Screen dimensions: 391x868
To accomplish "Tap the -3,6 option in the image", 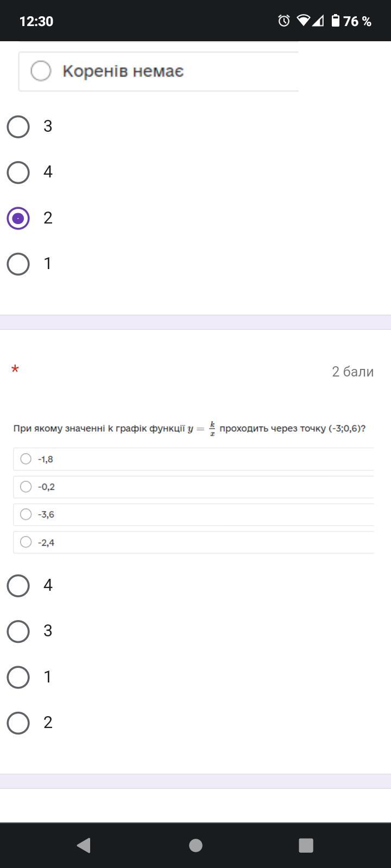I will pyautogui.click(x=193, y=514).
